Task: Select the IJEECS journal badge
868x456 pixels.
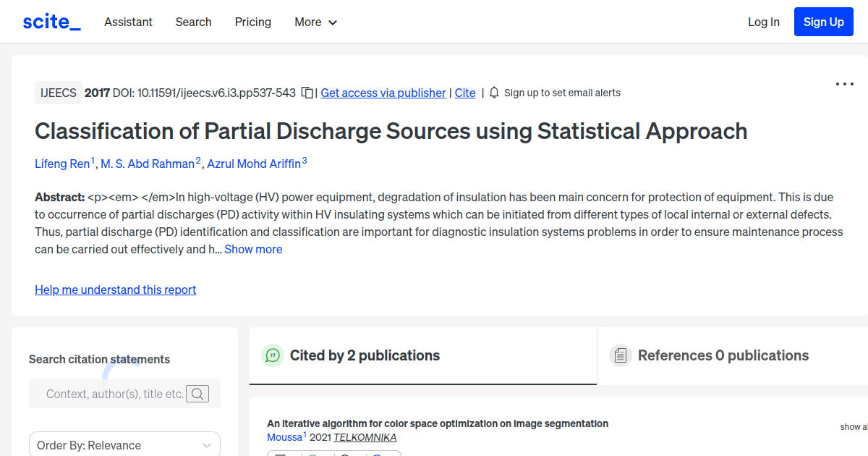Action: click(x=58, y=93)
